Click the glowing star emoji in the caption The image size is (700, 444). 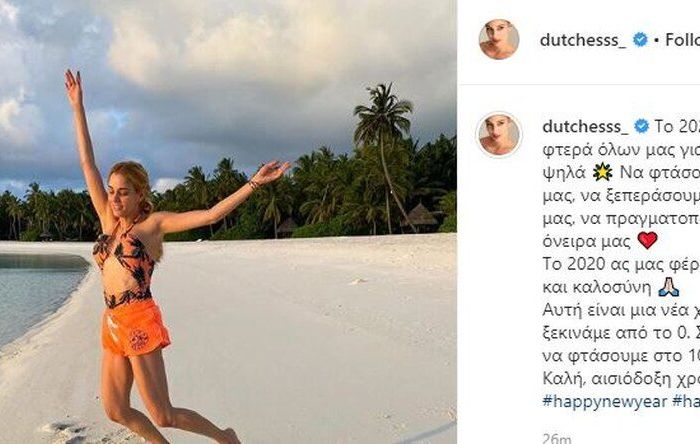[x=602, y=172]
